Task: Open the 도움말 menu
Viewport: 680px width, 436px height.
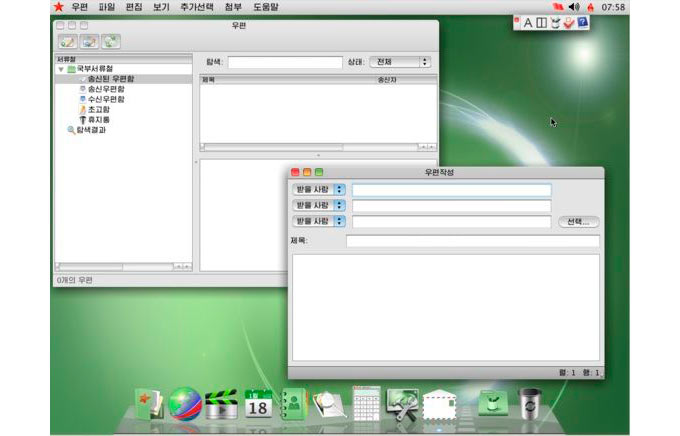Action: (266, 7)
